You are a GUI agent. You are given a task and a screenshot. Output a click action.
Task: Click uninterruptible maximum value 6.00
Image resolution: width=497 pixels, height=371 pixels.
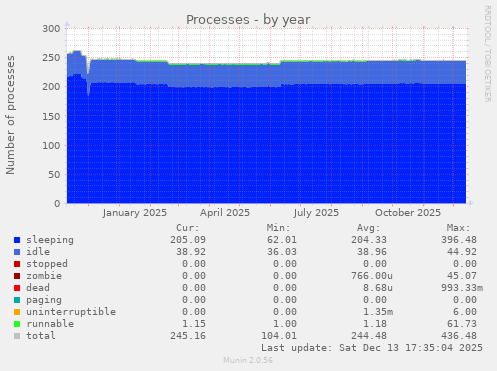pyautogui.click(x=465, y=312)
